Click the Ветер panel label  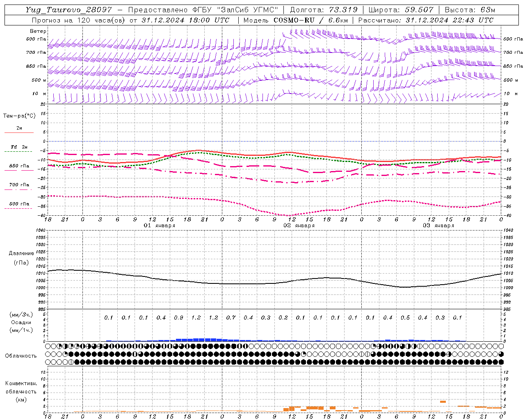point(38,31)
